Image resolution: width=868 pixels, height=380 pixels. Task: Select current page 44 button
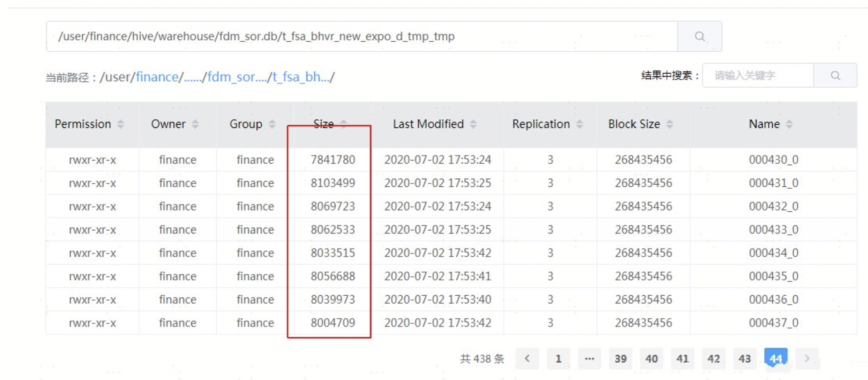[776, 359]
